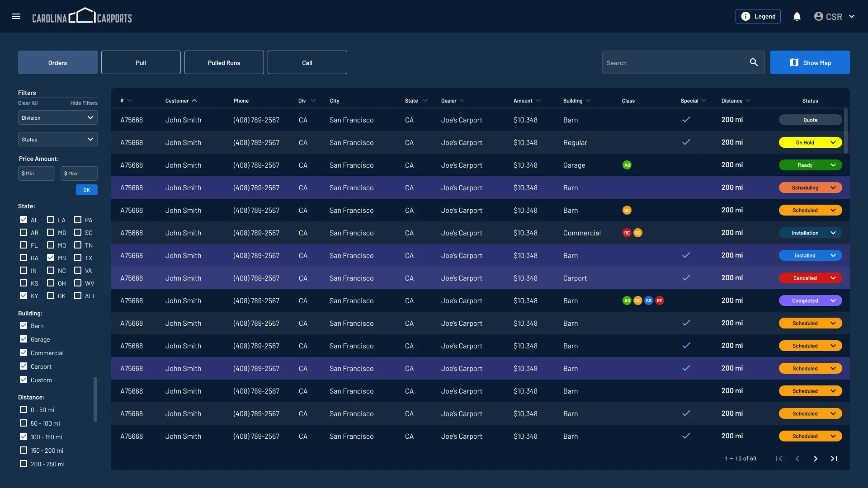The image size is (868, 488).
Task: Open the Status filter dropdown
Action: [x=58, y=139]
